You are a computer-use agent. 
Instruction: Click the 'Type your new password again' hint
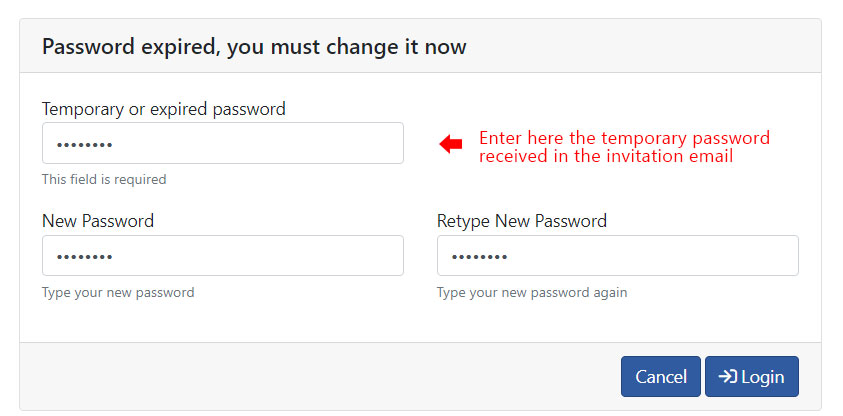tap(532, 293)
